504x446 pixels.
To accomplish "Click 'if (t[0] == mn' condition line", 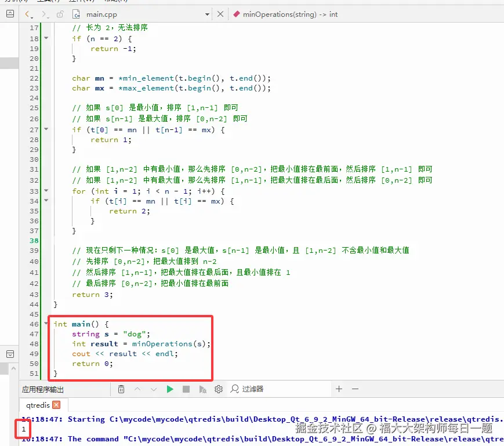I will click(x=148, y=130).
